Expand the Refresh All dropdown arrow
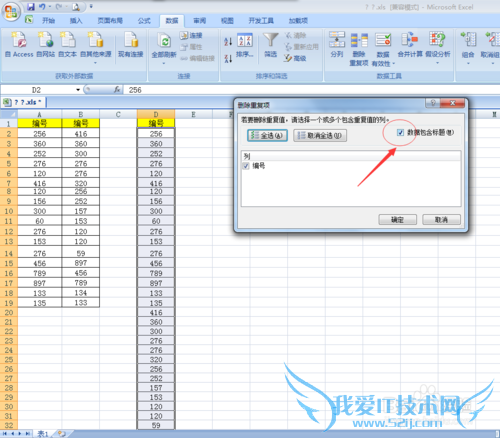This screenshot has width=500, height=438. click(x=164, y=63)
